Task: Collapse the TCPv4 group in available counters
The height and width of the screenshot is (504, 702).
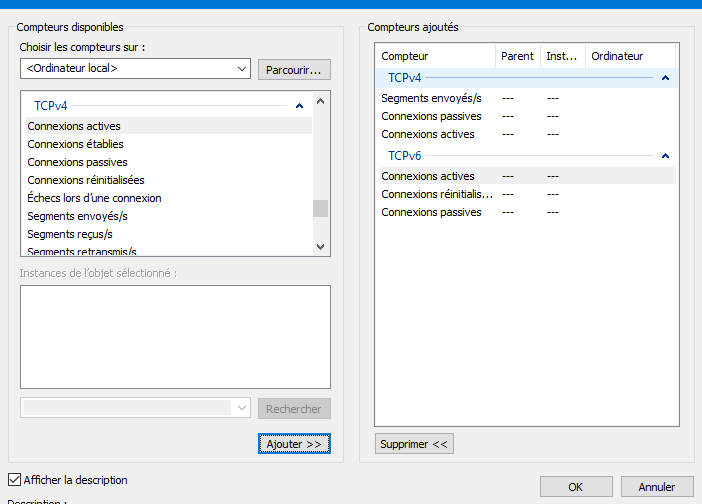Action: [x=299, y=105]
